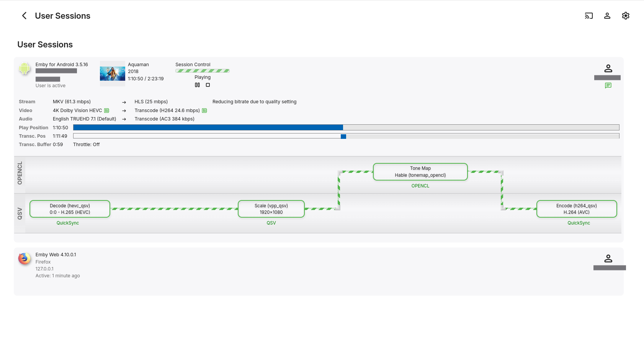The width and height of the screenshot is (644, 350).
Task: Select the Scale (vpp_qsv) node
Action: 271,209
